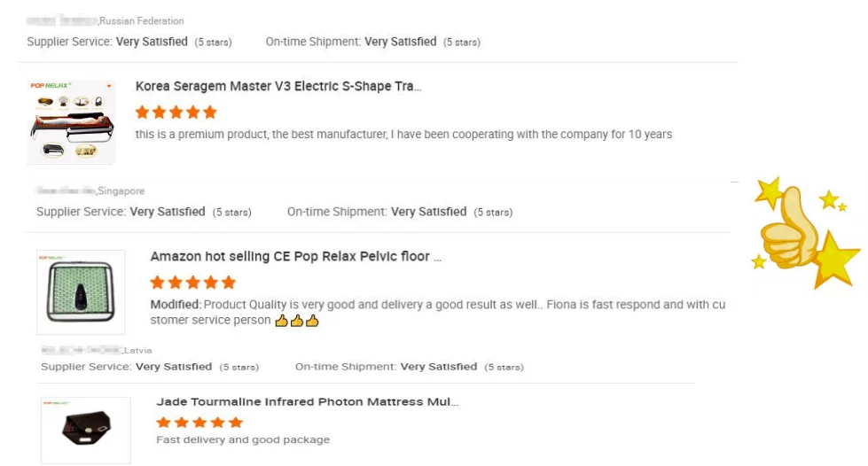This screenshot has width=868, height=466.
Task: Open the Jade Tourmaline mattress thumbnail
Action: point(86,430)
